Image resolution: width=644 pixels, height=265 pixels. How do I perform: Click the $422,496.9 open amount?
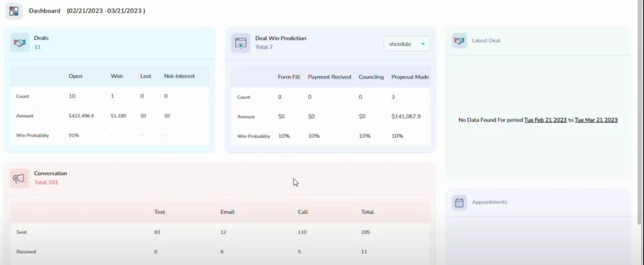81,116
